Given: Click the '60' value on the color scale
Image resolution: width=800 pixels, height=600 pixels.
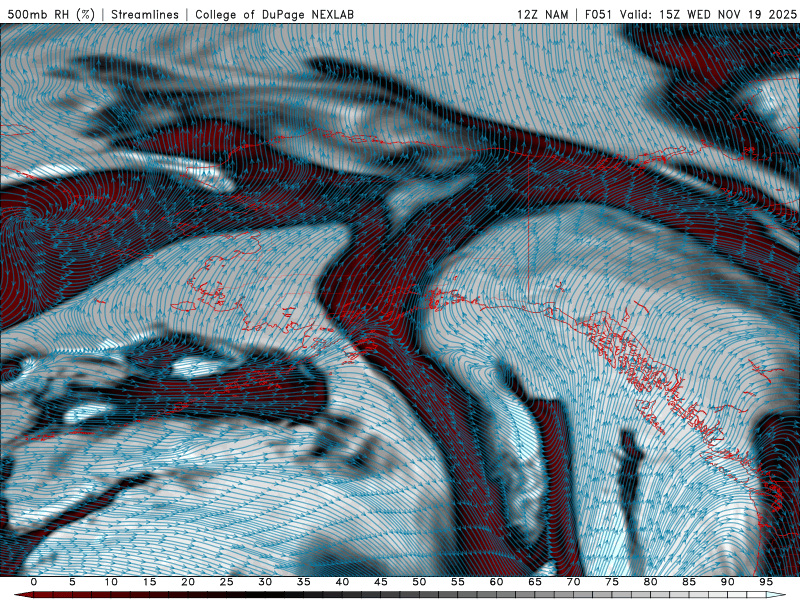Looking at the screenshot, I should coord(496,582).
